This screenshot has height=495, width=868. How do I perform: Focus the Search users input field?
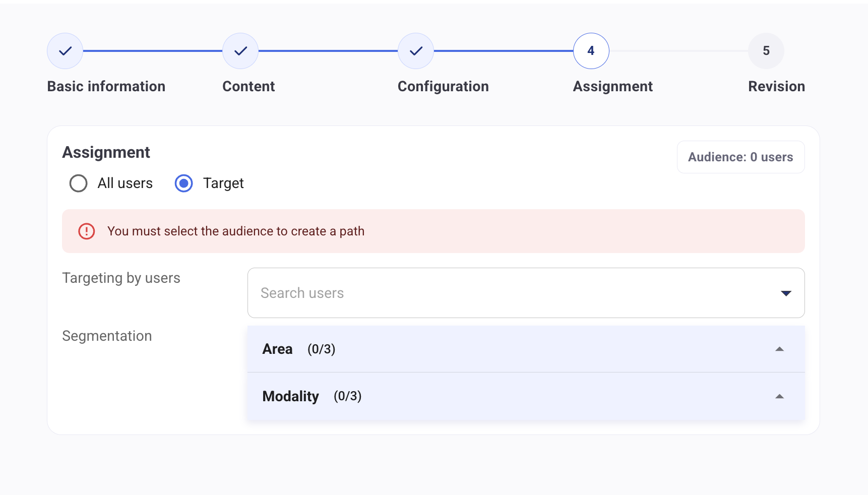504,293
